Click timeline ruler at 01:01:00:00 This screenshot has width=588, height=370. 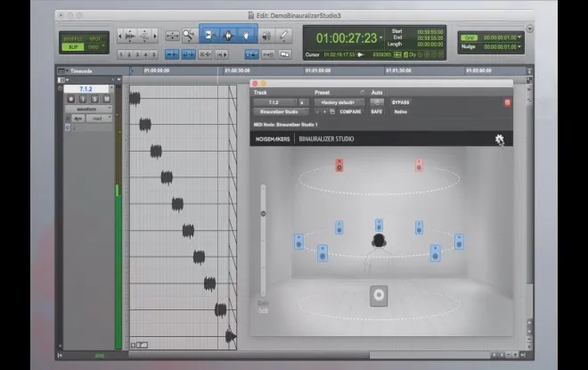318,70
